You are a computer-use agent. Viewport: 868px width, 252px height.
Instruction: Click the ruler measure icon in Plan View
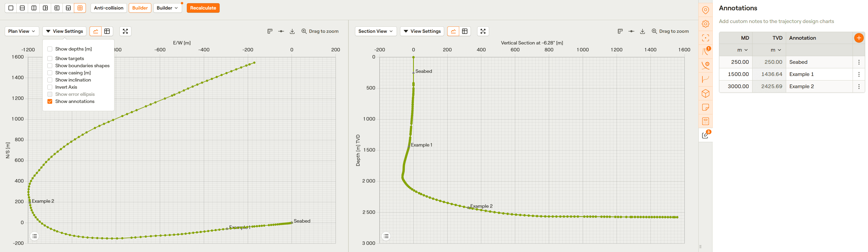(270, 31)
